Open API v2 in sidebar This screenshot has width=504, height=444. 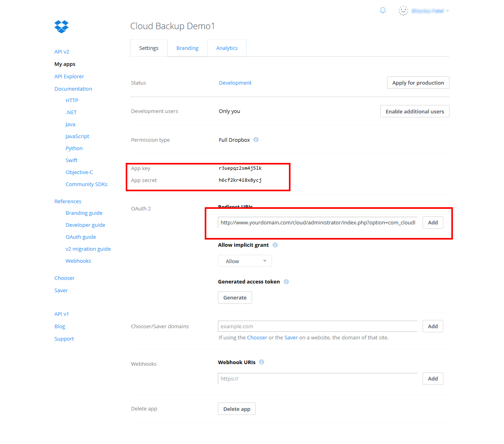point(62,52)
